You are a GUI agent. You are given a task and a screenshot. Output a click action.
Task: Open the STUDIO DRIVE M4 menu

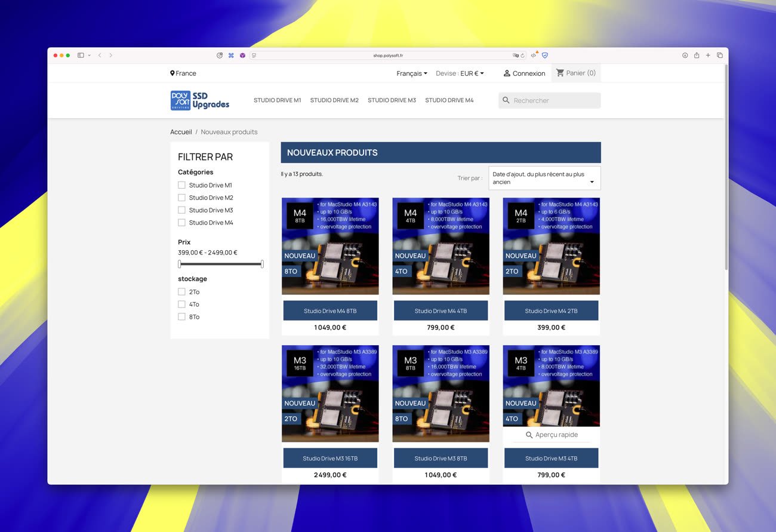(449, 100)
